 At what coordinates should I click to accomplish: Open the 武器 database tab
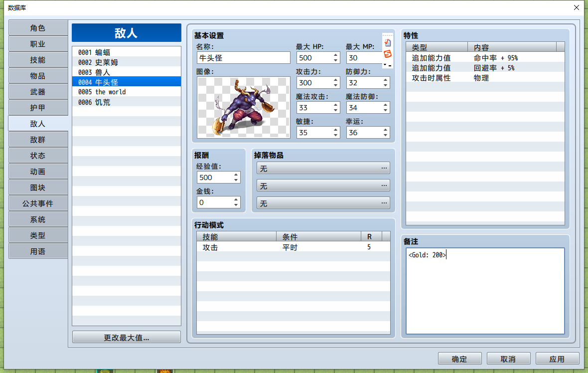[x=38, y=92]
